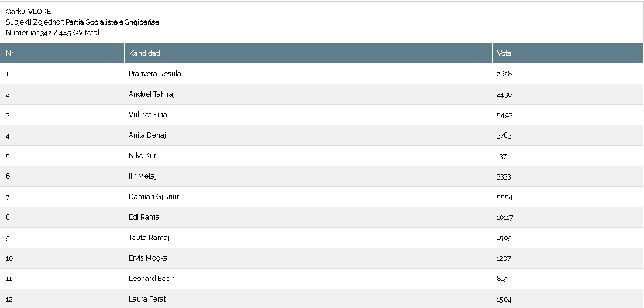This screenshot has width=644, height=308.
Task: Click Leonard Beqiri name
Action: (x=152, y=279)
